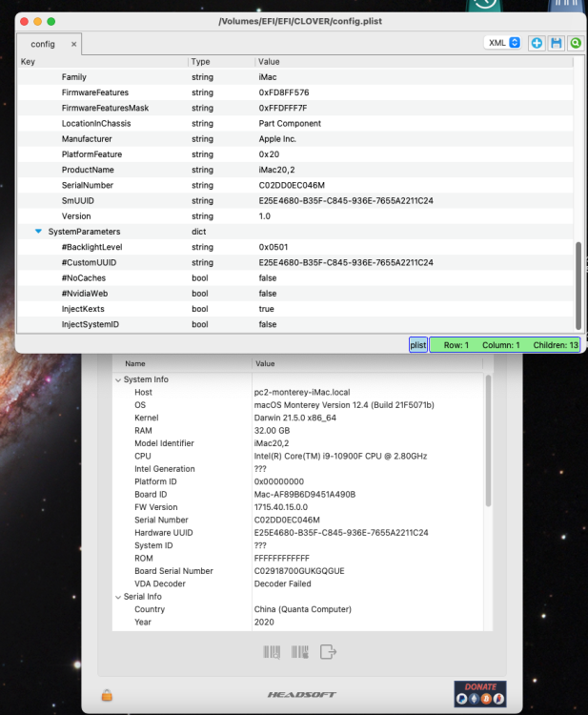Click the true value of InjectKexts
588x715 pixels.
click(266, 309)
